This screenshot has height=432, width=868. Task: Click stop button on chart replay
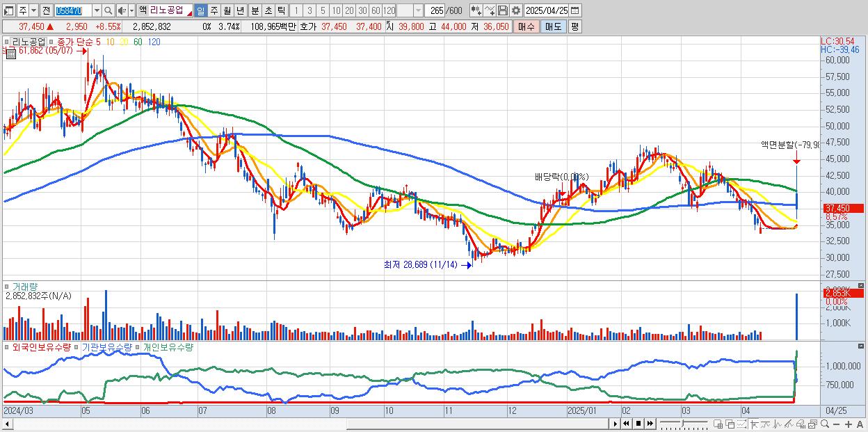tap(638, 424)
